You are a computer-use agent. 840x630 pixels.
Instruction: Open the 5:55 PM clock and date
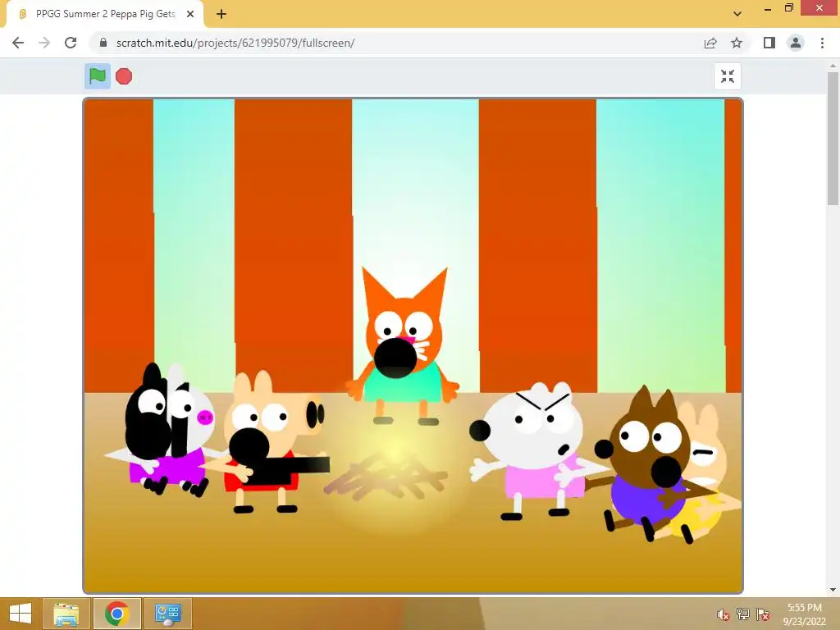point(804,614)
